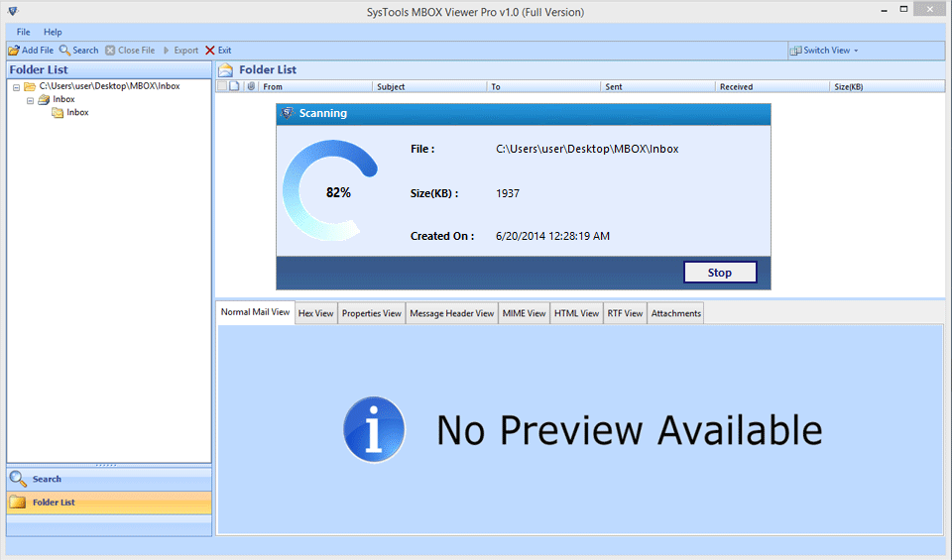The image size is (952, 560).
Task: Click the magnifier icon in sidebar Search
Action: (18, 479)
